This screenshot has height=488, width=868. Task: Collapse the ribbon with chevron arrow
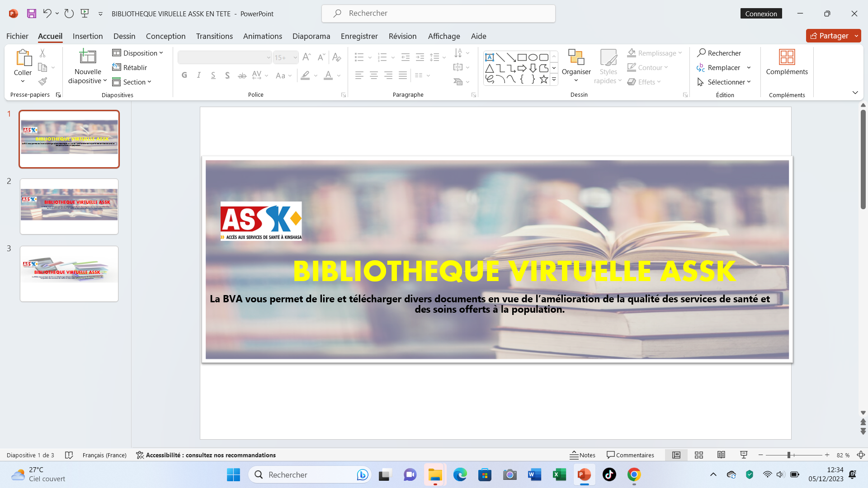coord(855,93)
